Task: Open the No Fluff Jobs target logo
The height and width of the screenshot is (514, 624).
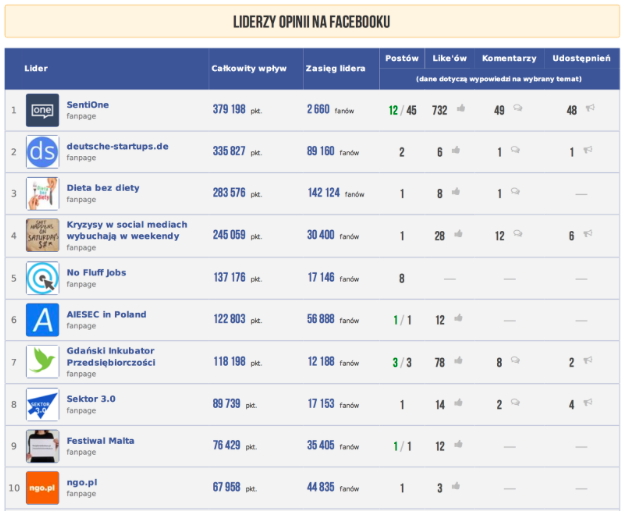Action: click(42, 278)
